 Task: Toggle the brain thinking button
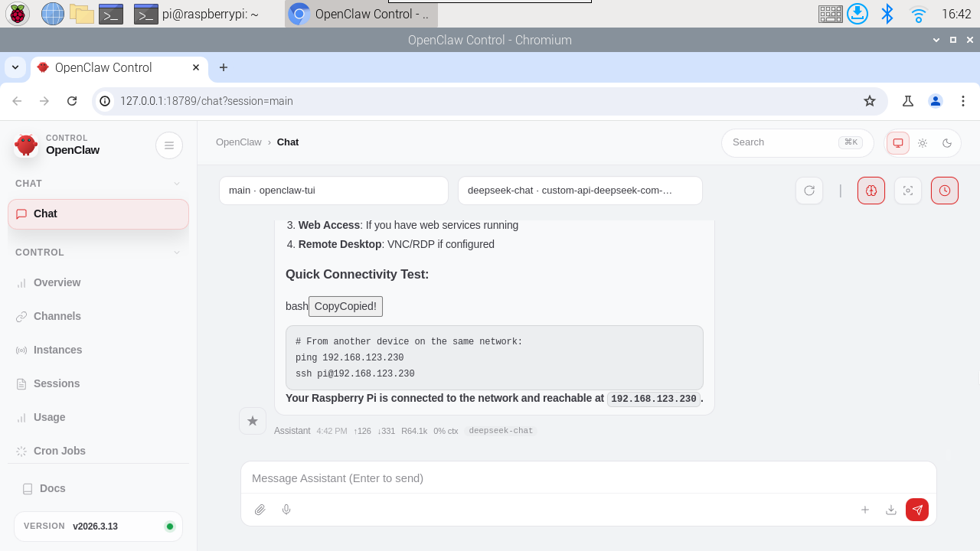pyautogui.click(x=871, y=191)
